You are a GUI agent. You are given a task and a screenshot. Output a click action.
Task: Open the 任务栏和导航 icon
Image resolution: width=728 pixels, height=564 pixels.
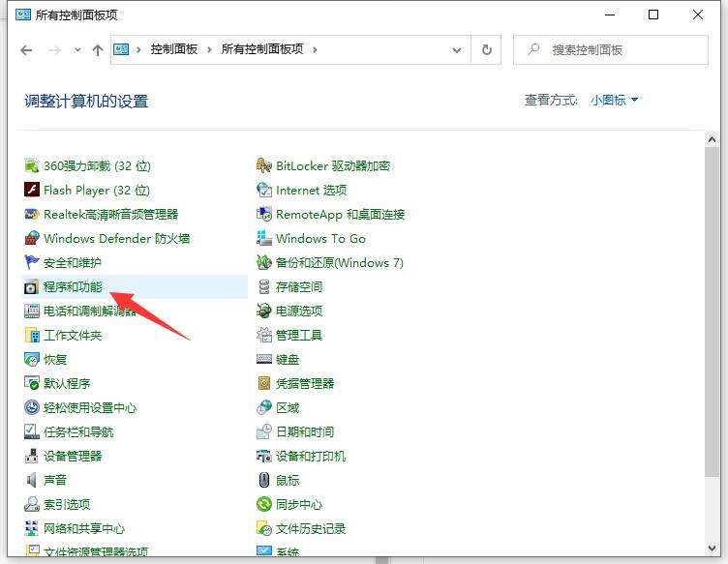(32, 431)
